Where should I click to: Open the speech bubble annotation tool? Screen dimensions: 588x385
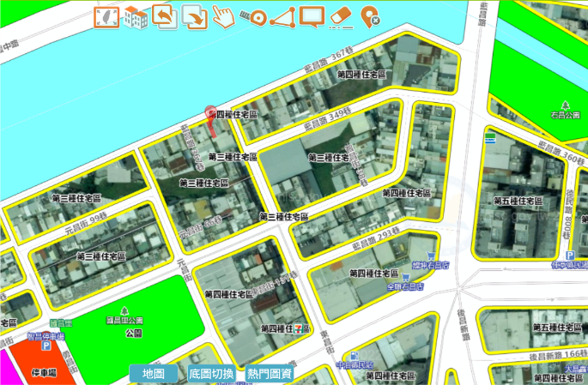point(312,16)
